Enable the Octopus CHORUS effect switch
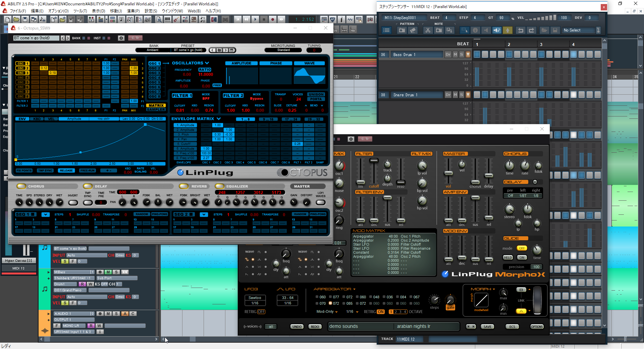The height and width of the screenshot is (349, 644). [x=21, y=186]
